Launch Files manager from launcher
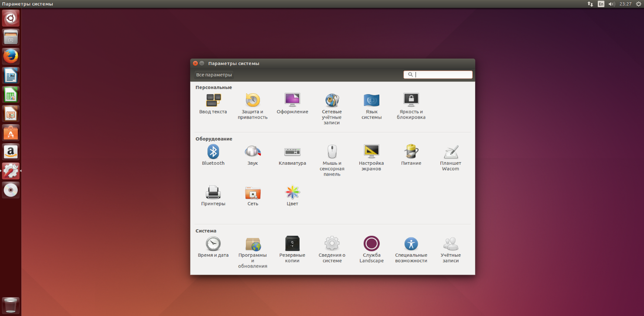 (x=11, y=37)
